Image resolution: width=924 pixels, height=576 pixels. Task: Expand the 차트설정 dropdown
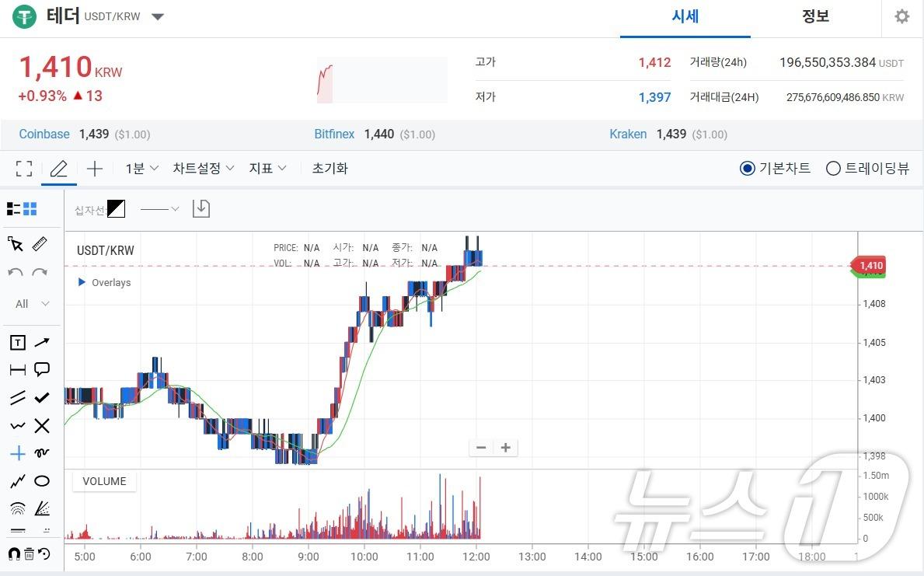coord(203,169)
